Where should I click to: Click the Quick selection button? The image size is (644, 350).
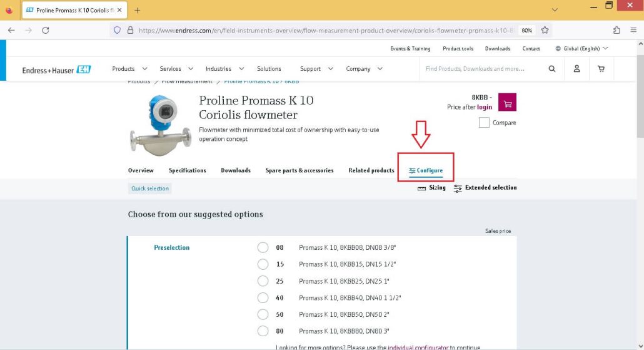pyautogui.click(x=150, y=188)
